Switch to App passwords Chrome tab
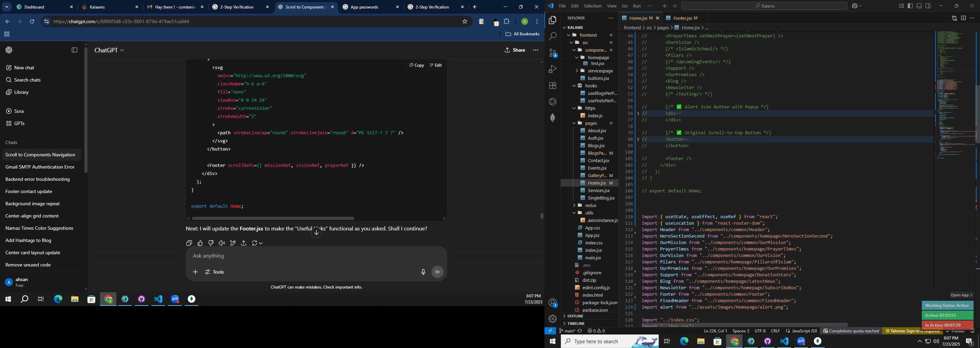Image resolution: width=980 pixels, height=348 pixels. tap(370, 7)
